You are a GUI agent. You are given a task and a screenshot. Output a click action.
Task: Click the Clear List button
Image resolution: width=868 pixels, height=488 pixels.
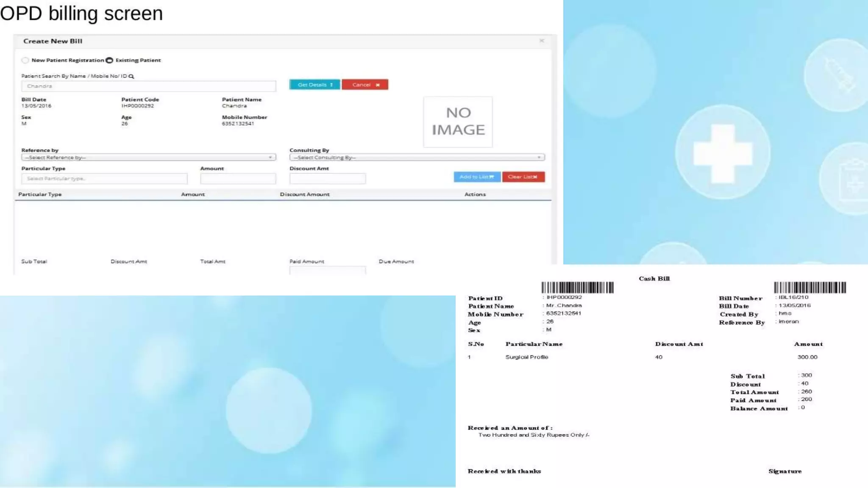pos(523,177)
